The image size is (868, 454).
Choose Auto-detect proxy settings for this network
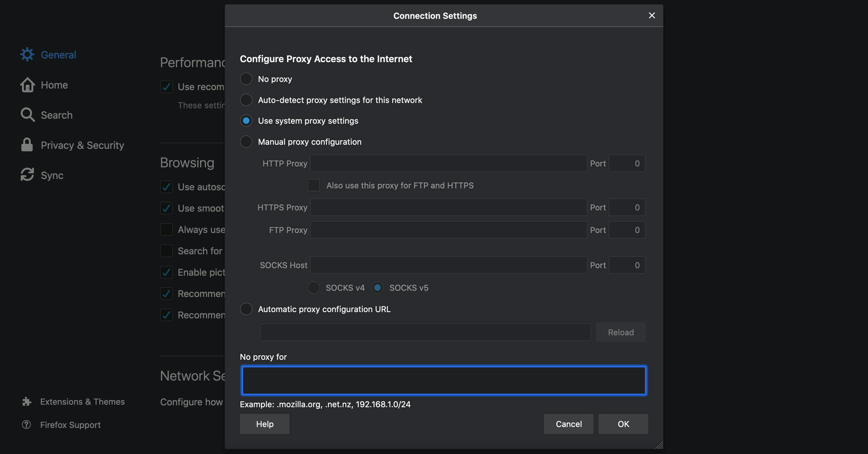(246, 100)
